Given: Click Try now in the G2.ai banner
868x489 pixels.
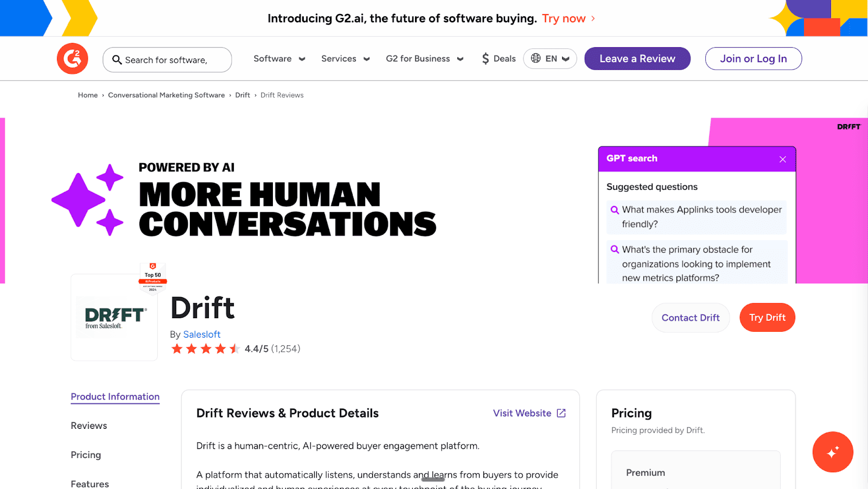Looking at the screenshot, I should (564, 18).
